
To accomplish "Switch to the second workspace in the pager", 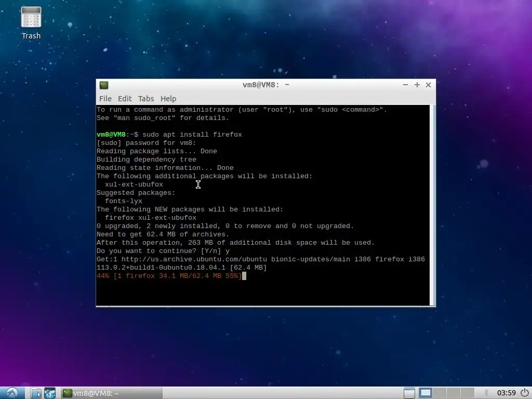I will coord(440,393).
